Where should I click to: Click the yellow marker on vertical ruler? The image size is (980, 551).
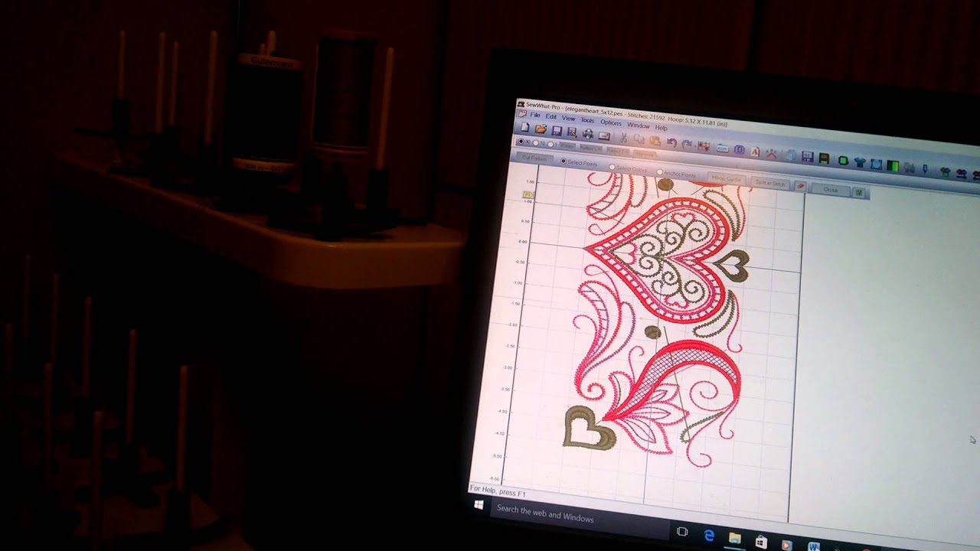tap(528, 195)
